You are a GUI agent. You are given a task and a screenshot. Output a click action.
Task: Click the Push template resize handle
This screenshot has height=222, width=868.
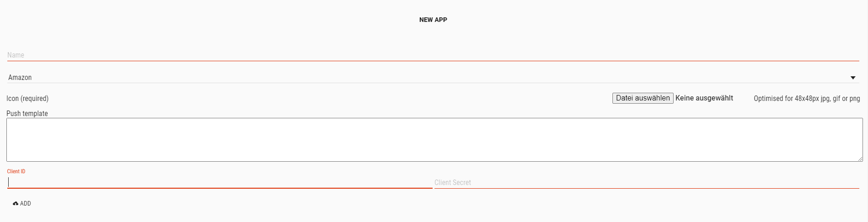[860, 159]
